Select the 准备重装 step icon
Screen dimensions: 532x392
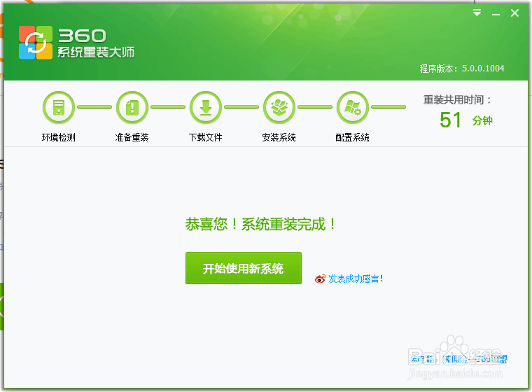[x=132, y=107]
